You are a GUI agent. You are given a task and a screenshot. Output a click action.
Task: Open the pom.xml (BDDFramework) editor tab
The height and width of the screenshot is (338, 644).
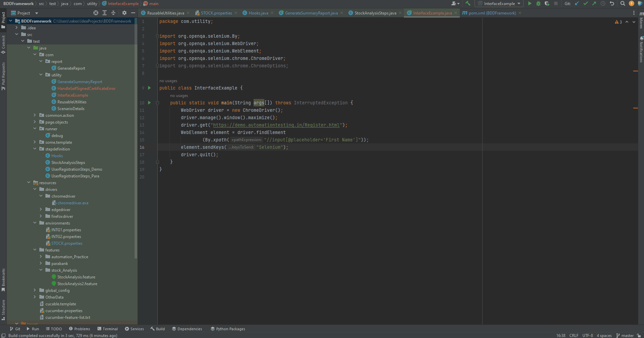pyautogui.click(x=492, y=13)
